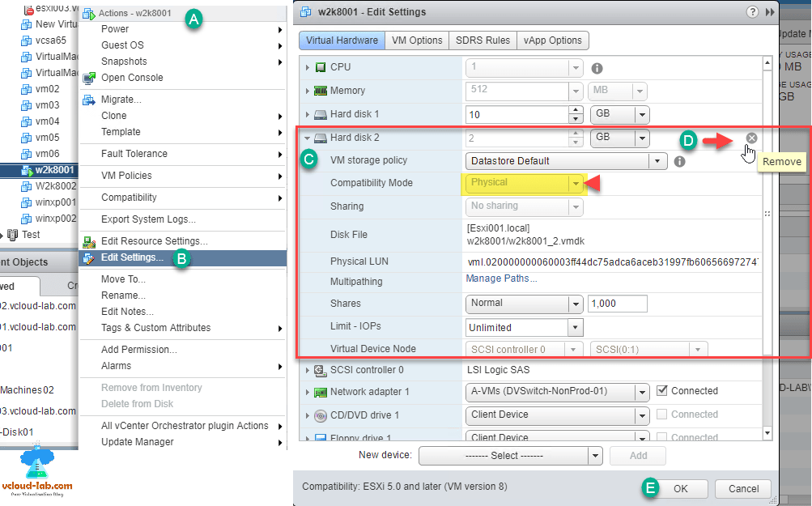Open the dialog help question mark icon
The image size is (812, 506).
tap(754, 12)
